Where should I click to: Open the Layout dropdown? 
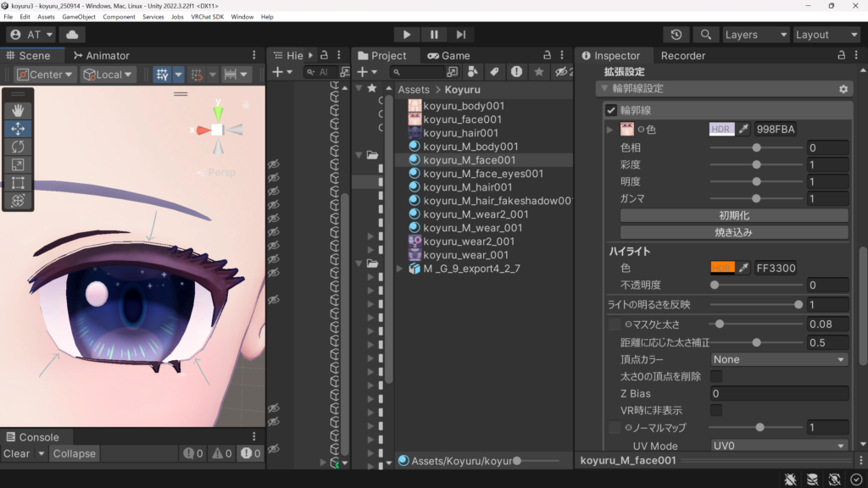[x=826, y=34]
